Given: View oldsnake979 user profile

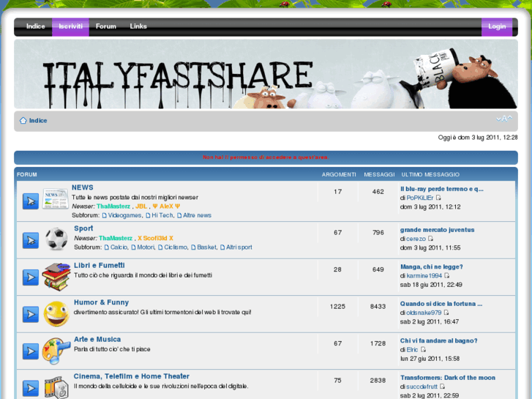Looking at the screenshot, I should (424, 313).
